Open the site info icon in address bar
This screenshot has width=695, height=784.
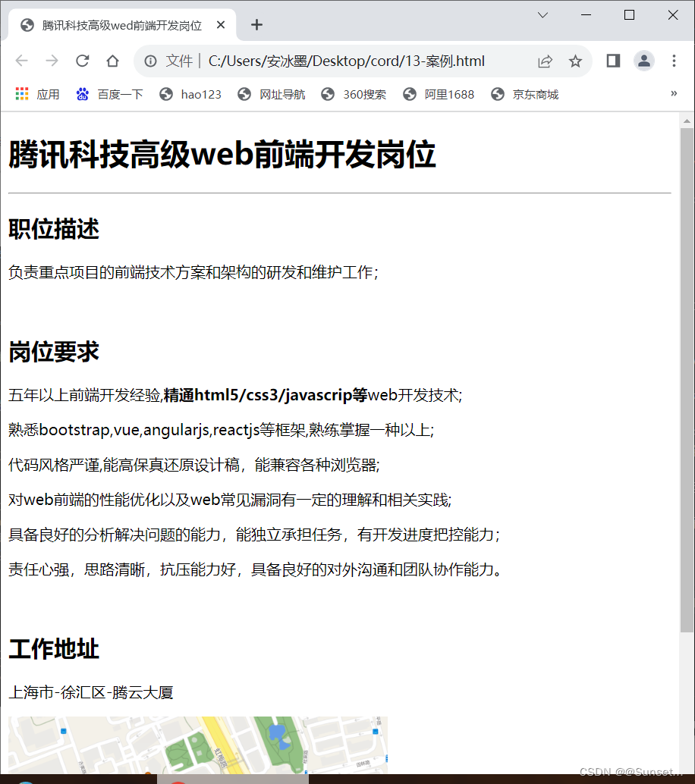150,61
